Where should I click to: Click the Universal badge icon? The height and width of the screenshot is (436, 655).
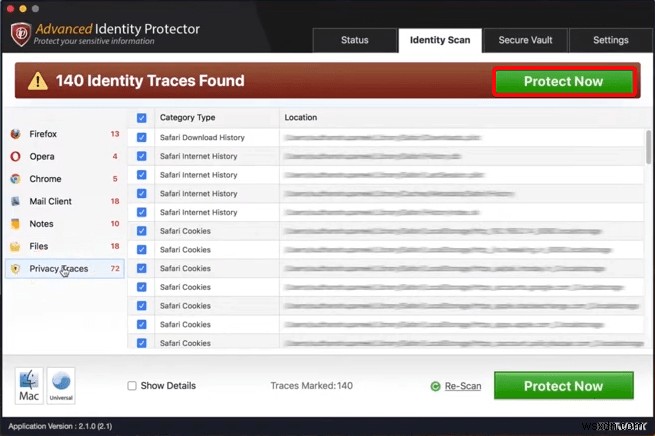tap(61, 385)
